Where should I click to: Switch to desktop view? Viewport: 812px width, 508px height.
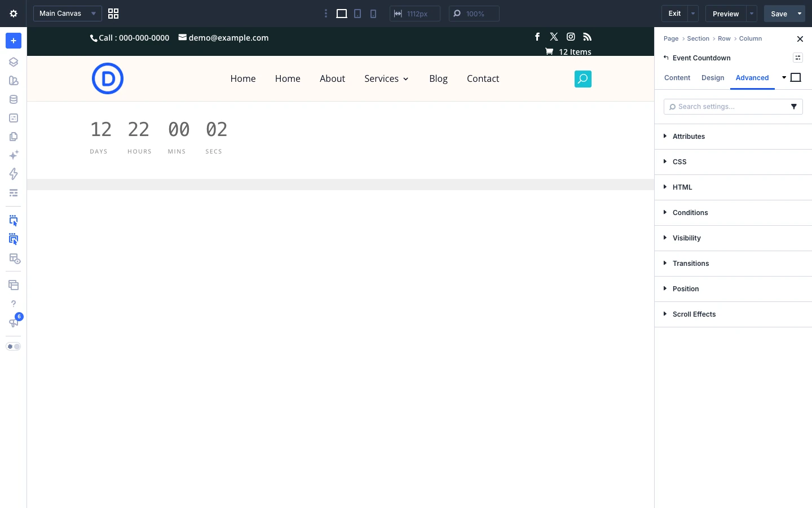(342, 14)
